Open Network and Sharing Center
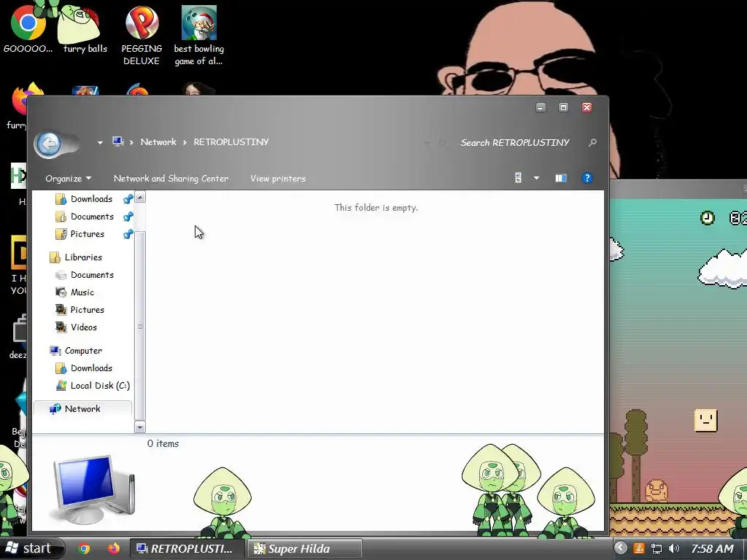The width and height of the screenshot is (747, 560). 171,179
